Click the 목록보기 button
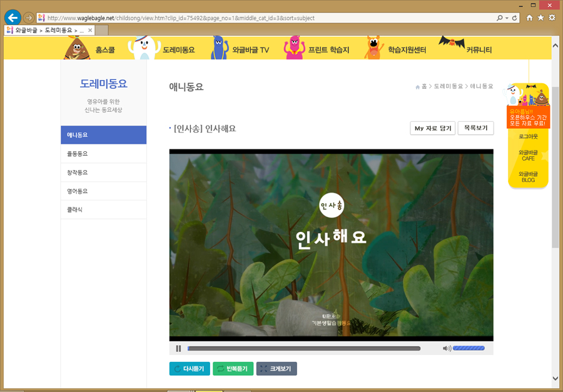Image resolution: width=563 pixels, height=392 pixels. tap(476, 128)
